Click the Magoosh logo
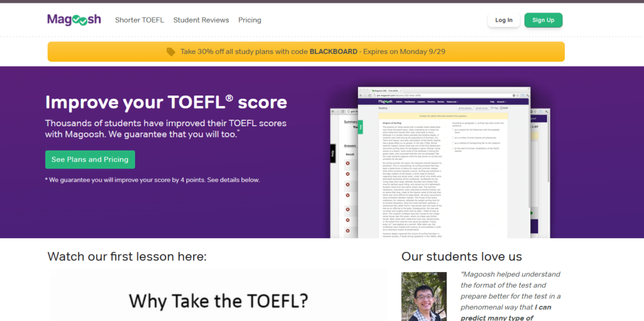Screen dimensions: 644x321 pyautogui.click(x=74, y=20)
